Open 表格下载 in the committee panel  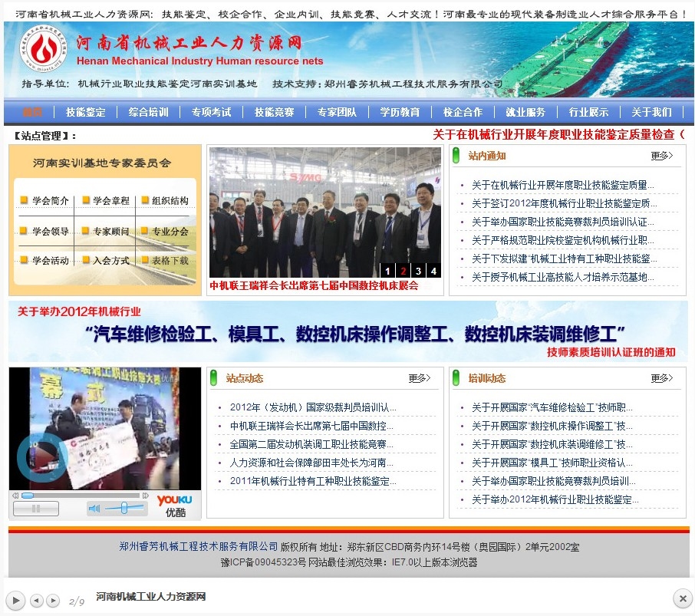pyautogui.click(x=170, y=261)
